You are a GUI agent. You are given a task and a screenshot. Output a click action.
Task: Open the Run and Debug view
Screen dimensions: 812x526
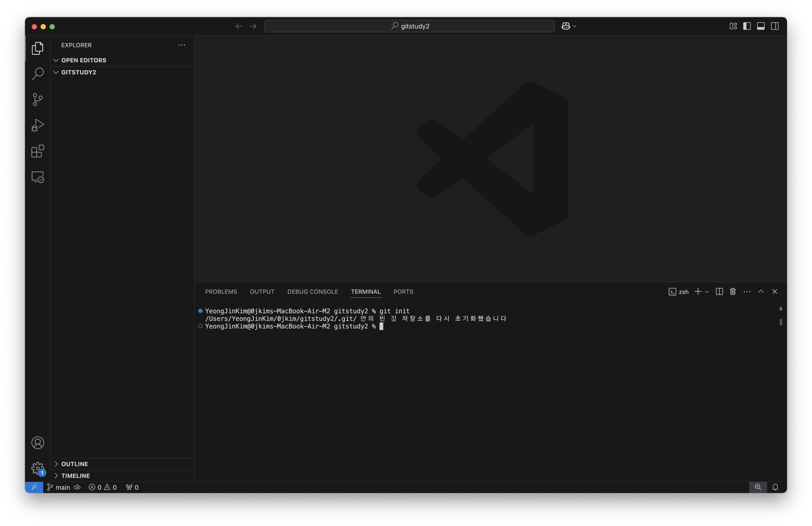point(37,125)
